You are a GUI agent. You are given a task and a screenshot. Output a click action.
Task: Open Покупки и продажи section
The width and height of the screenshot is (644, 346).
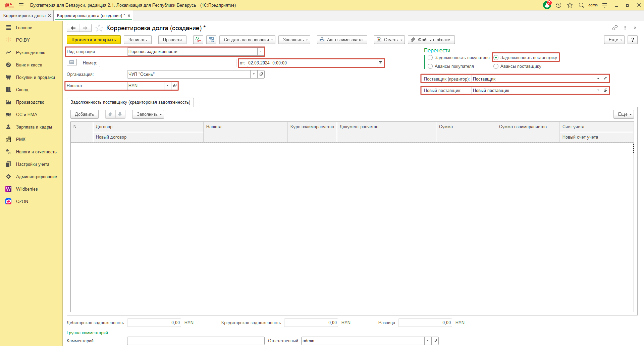coord(36,77)
